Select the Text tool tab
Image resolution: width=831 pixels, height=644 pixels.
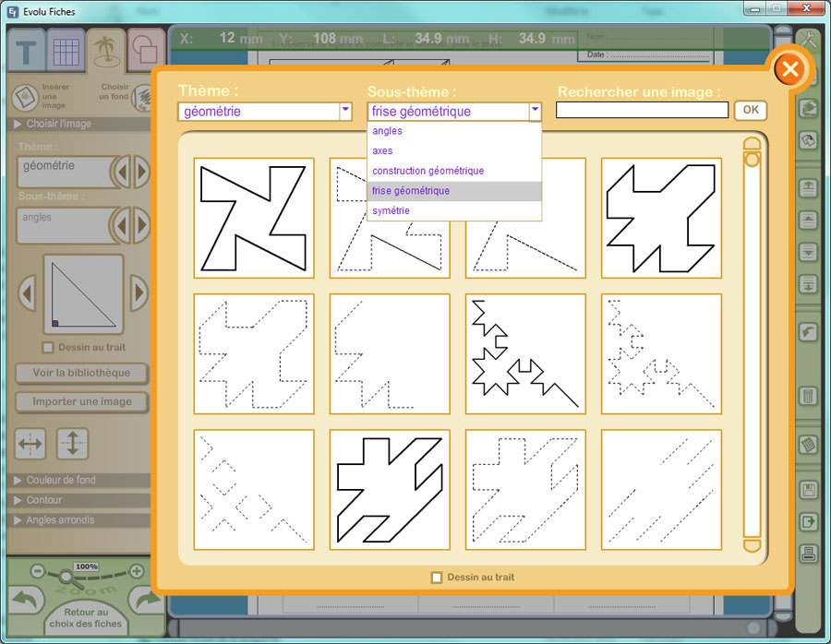[x=27, y=52]
